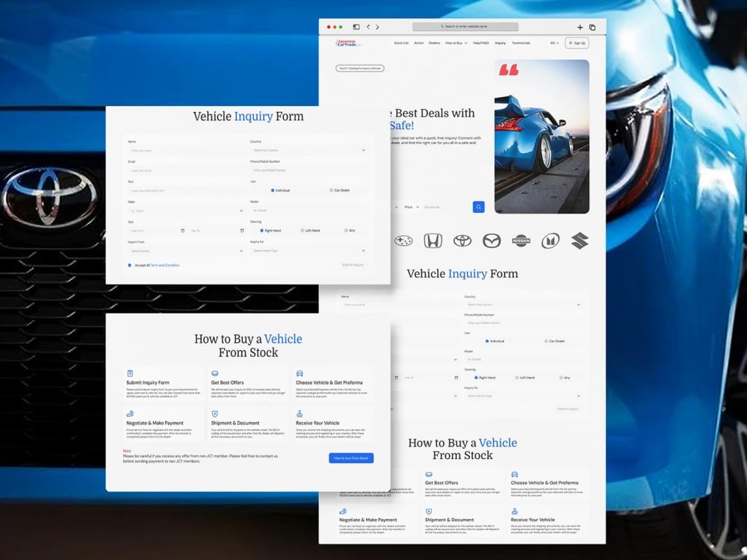The image size is (747, 560).
Task: Select the Suzuki brand logo
Action: coord(580,241)
